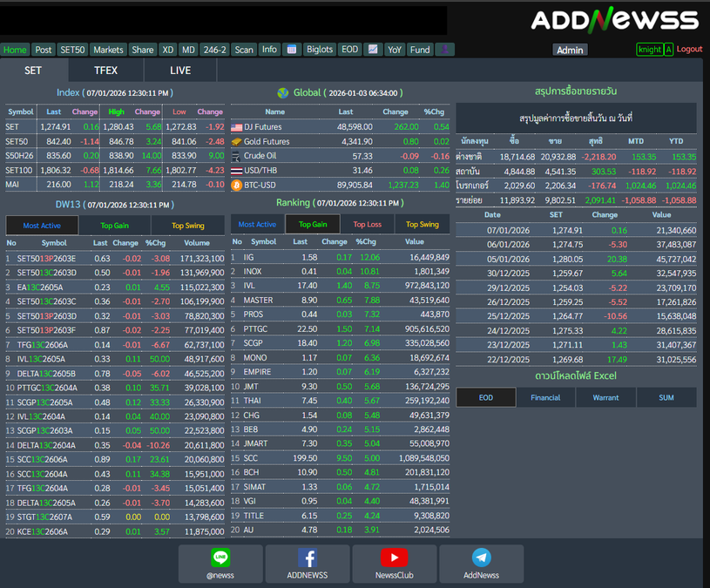
Task: Click the purple icon after Fund
Action: [x=444, y=50]
